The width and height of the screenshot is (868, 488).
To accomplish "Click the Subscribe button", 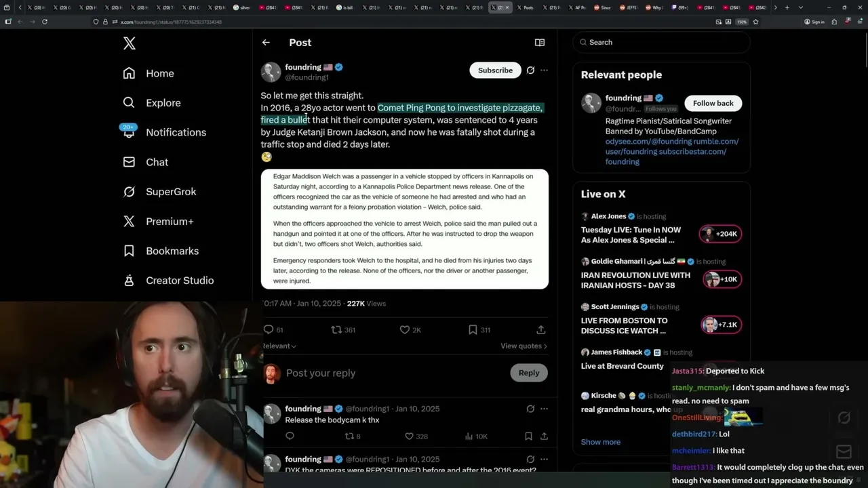I will pyautogui.click(x=495, y=70).
